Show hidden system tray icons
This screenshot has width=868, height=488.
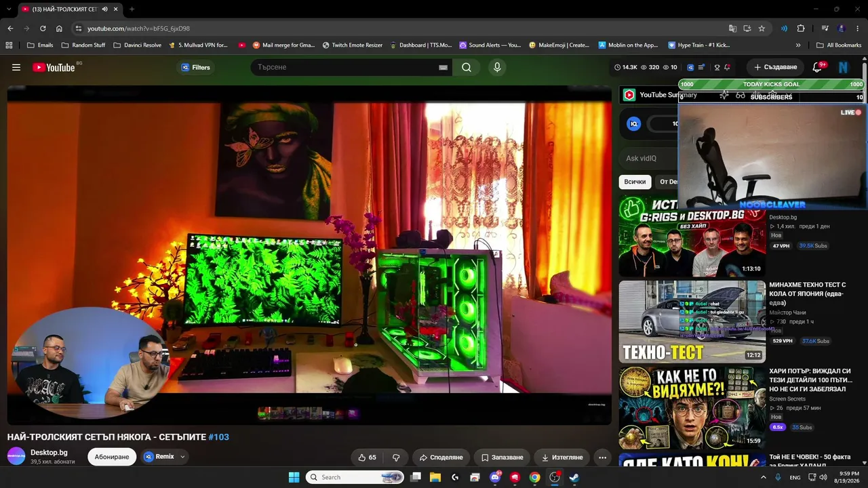tap(764, 477)
